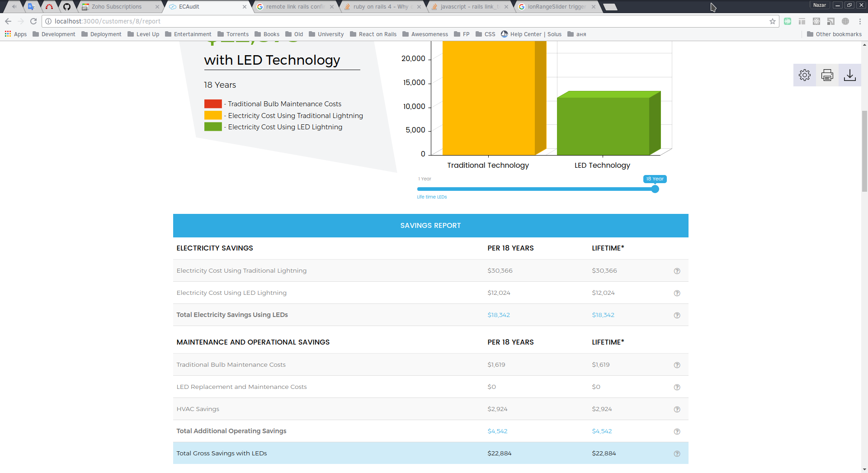Click help icon for LED Replacement and Maintenance Costs
Screen dimensions: 868x473
click(677, 387)
